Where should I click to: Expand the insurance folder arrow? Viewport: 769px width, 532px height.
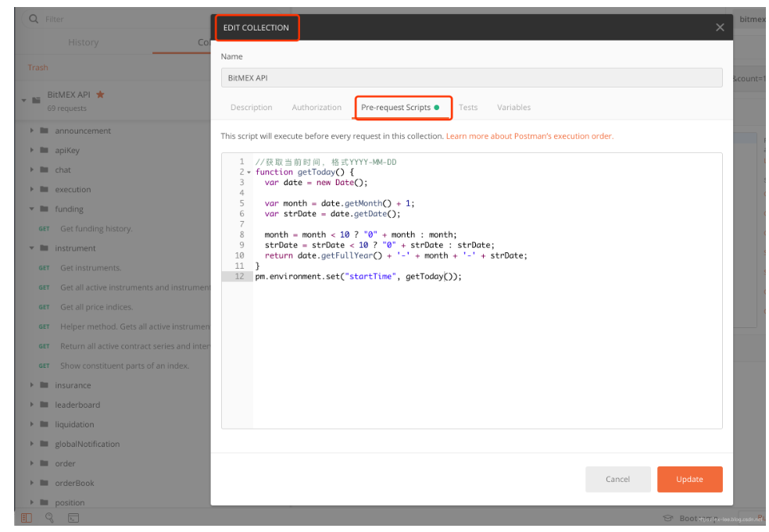[31, 385]
